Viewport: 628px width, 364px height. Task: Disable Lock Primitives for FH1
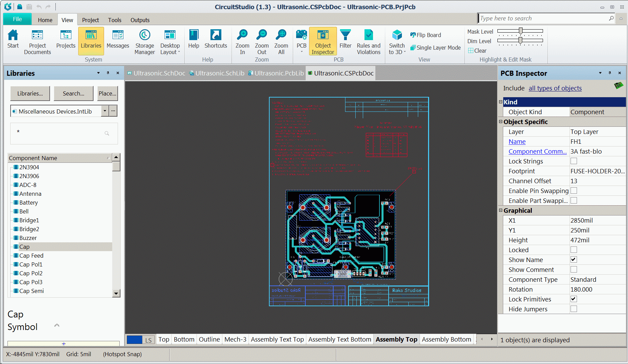574,299
